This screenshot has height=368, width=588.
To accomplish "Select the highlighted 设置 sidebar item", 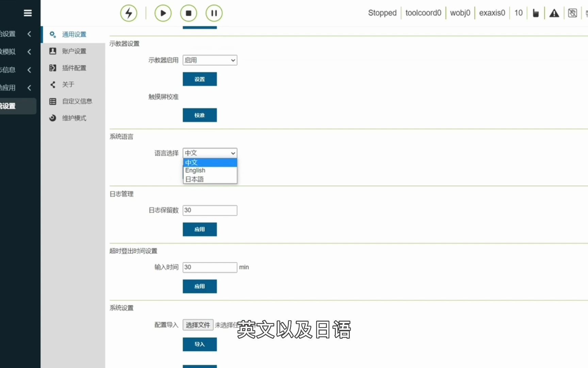I will tap(18, 106).
